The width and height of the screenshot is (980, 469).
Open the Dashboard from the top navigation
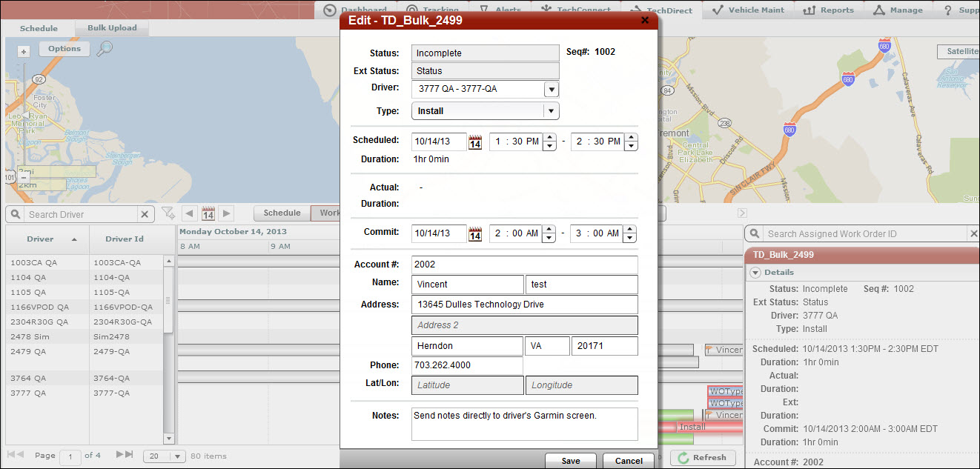357,10
